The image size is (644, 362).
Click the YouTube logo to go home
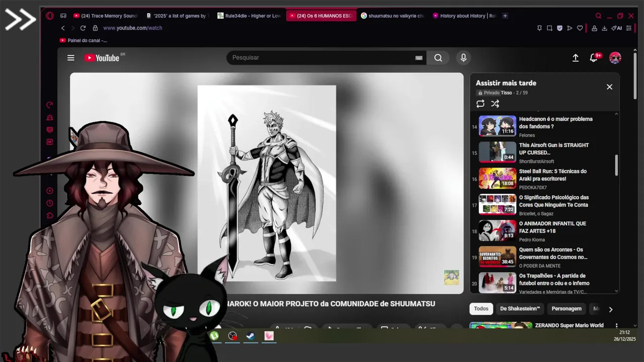pos(102,58)
